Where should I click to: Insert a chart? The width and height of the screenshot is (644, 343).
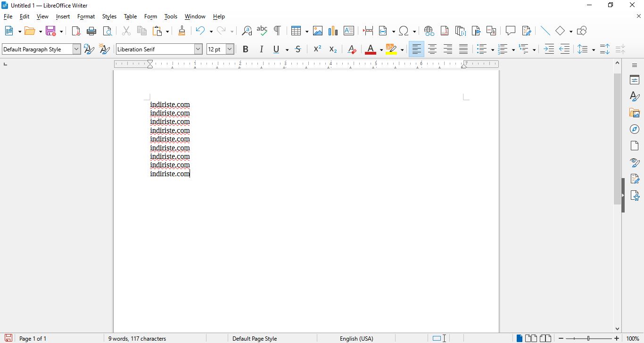coord(333,31)
